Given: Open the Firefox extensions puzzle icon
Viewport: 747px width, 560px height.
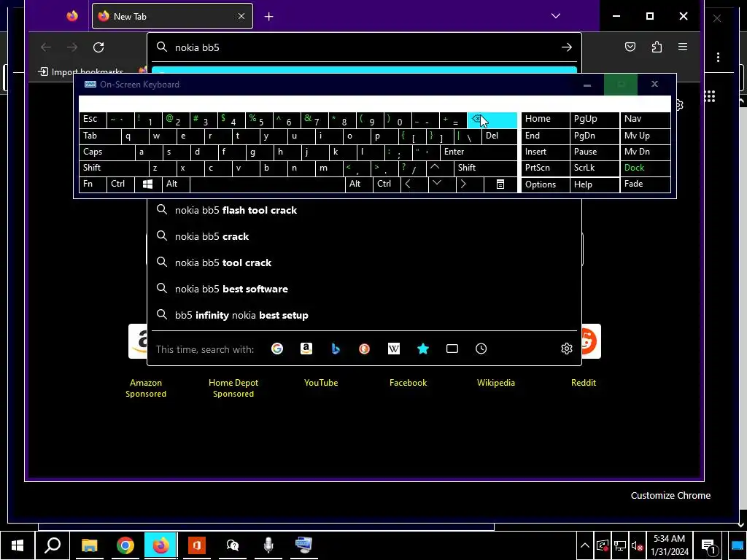Looking at the screenshot, I should click(x=657, y=47).
